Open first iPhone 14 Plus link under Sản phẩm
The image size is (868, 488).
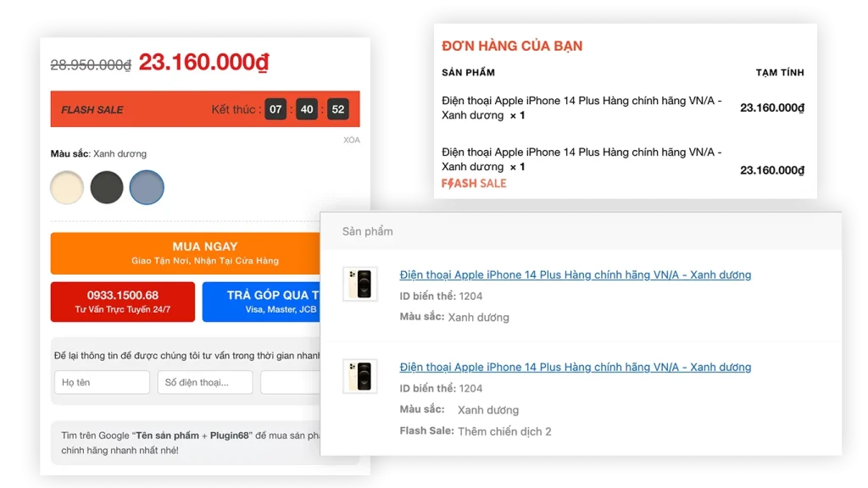[575, 274]
